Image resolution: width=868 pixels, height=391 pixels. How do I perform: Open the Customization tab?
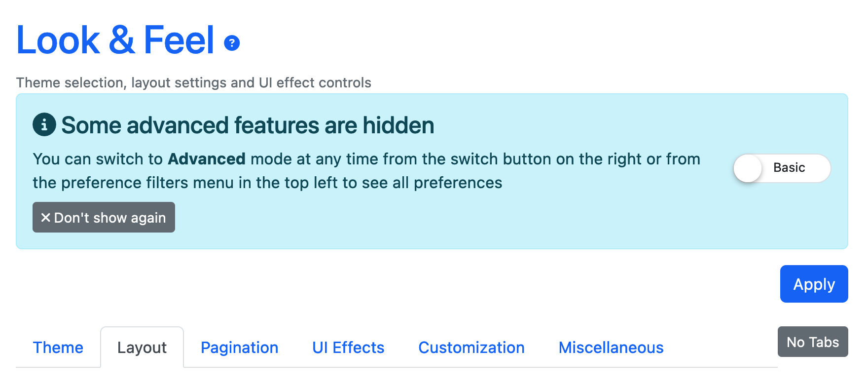(471, 348)
